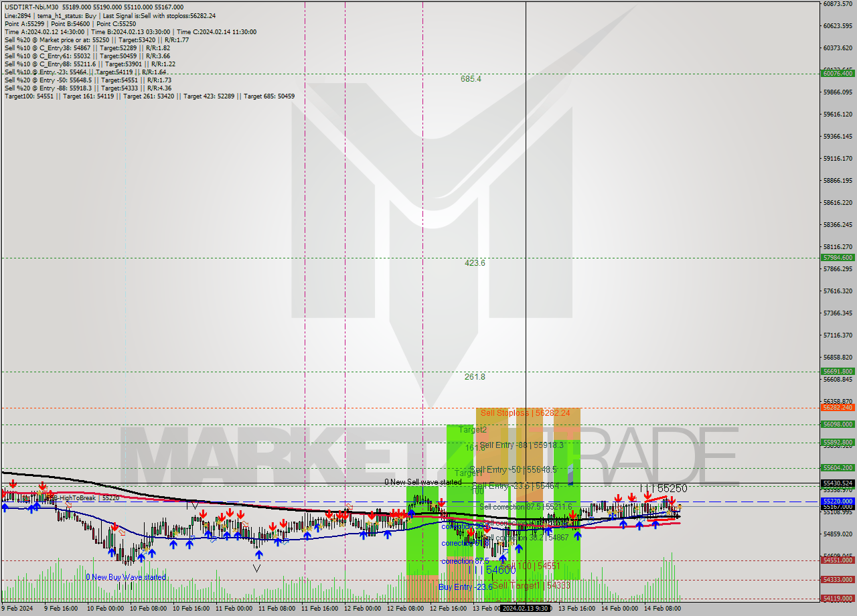The height and width of the screenshot is (616, 857).
Task: Click the 'Sell correction 38.2 | 54867' label
Action: 526,538
